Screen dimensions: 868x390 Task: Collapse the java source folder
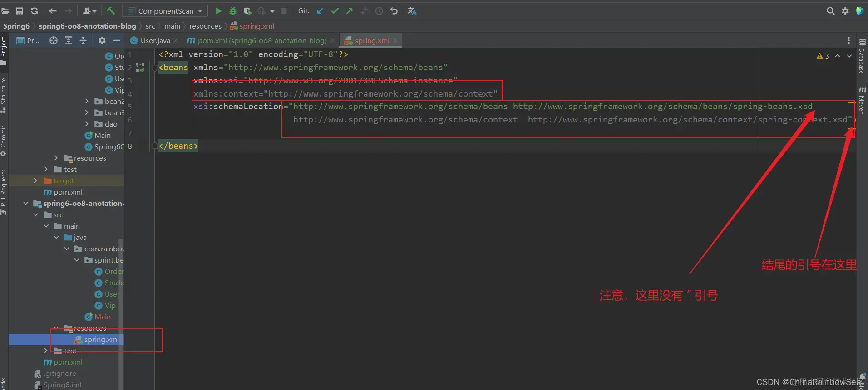coord(56,237)
